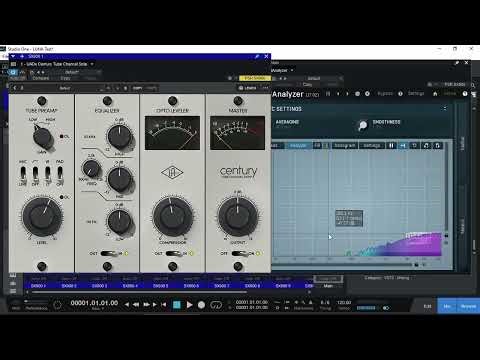Viewport: 480px width, 360px height.
Task: Toggle the Tube Preamp Low/High gain switch
Action: [43, 137]
